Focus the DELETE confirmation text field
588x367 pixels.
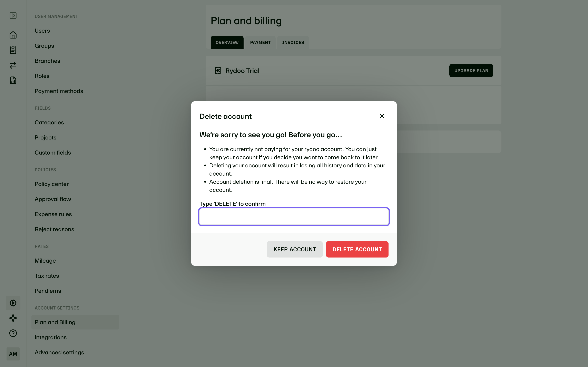(294, 217)
